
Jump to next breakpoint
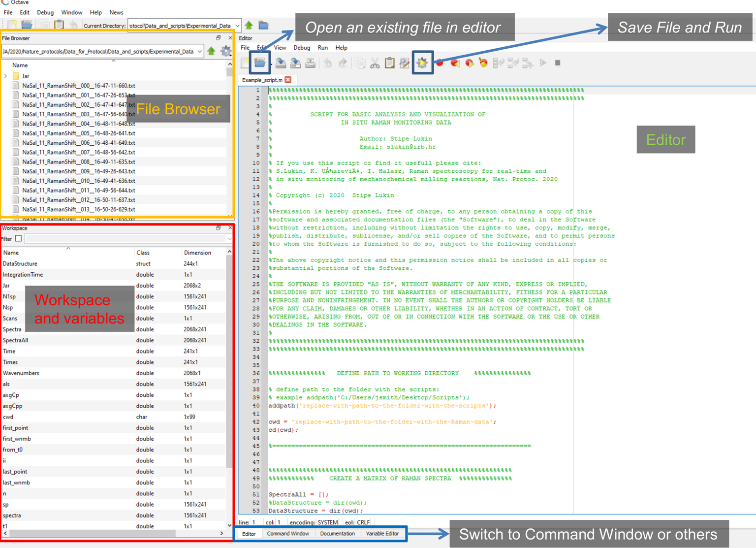click(x=470, y=63)
